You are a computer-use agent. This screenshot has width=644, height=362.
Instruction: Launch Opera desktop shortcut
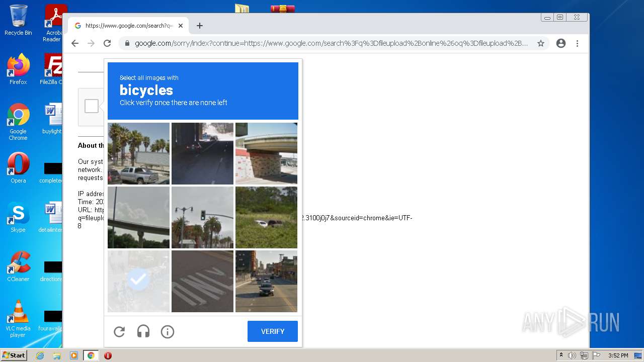click(x=18, y=167)
